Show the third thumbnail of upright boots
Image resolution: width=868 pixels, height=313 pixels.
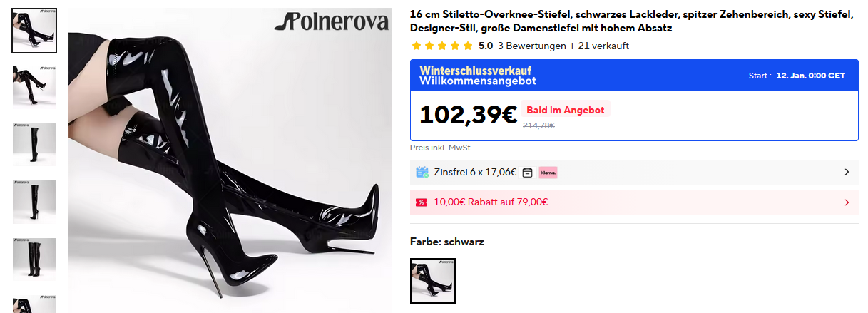pos(34,145)
